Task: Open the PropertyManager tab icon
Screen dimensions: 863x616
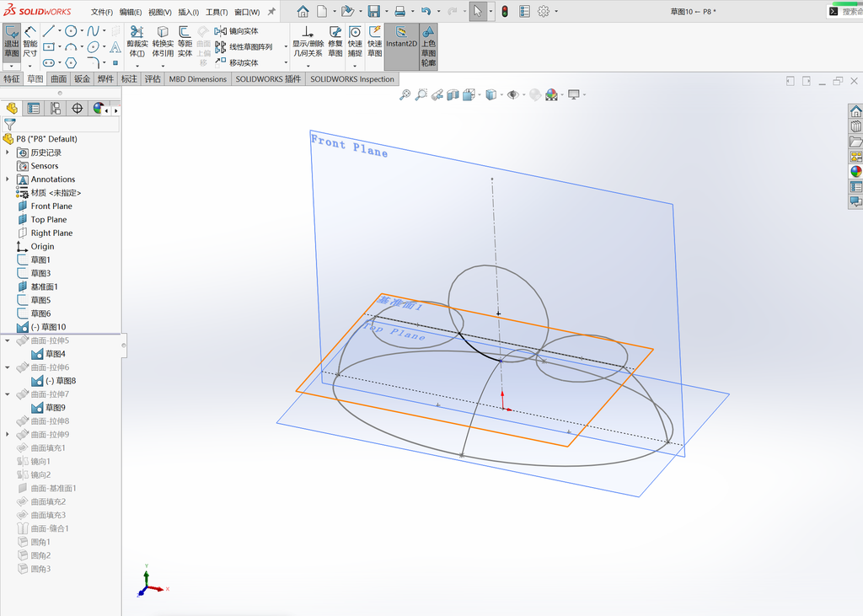Action: tap(34, 109)
